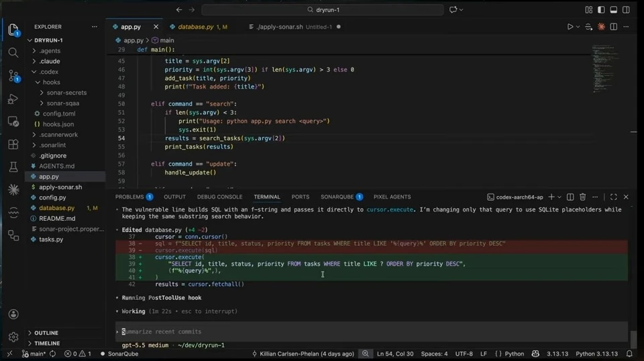Open the Search view in activity bar
The width and height of the screenshot is (644, 361).
pyautogui.click(x=13, y=52)
